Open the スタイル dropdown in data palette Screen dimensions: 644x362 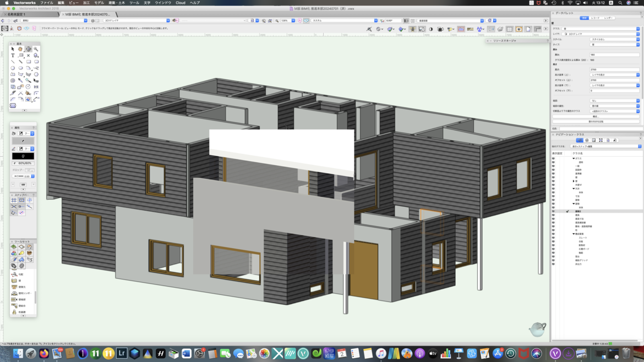coord(614,40)
